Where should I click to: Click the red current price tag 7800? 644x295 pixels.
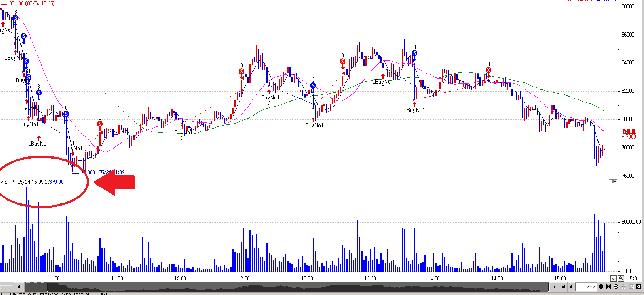pos(630,136)
